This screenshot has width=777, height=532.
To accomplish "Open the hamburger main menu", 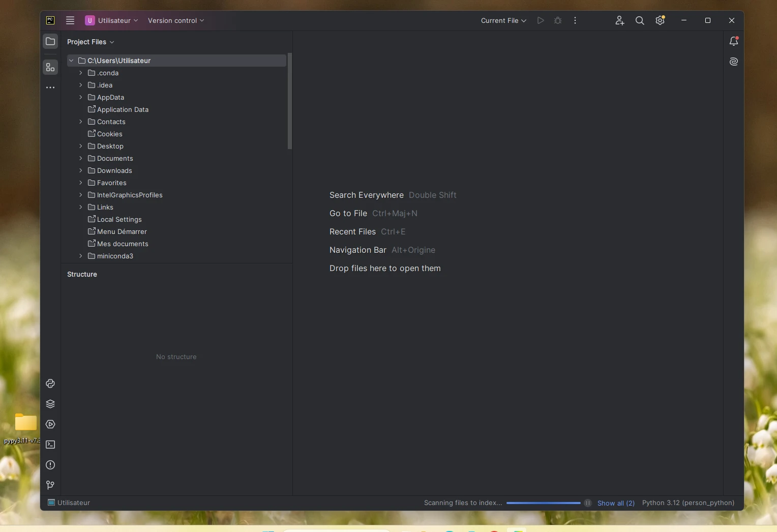I will point(70,20).
